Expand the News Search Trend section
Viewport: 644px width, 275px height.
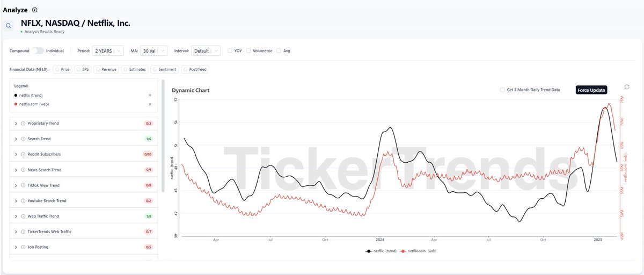(16, 170)
